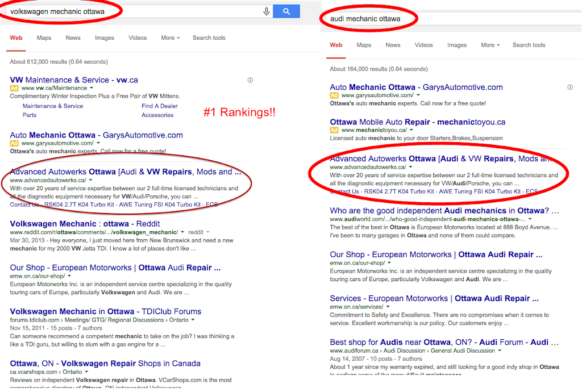
Task: Expand the grey 'reddit' dropdown
Action: click(199, 232)
